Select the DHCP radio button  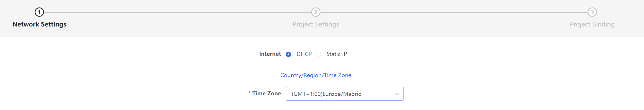[288, 54]
